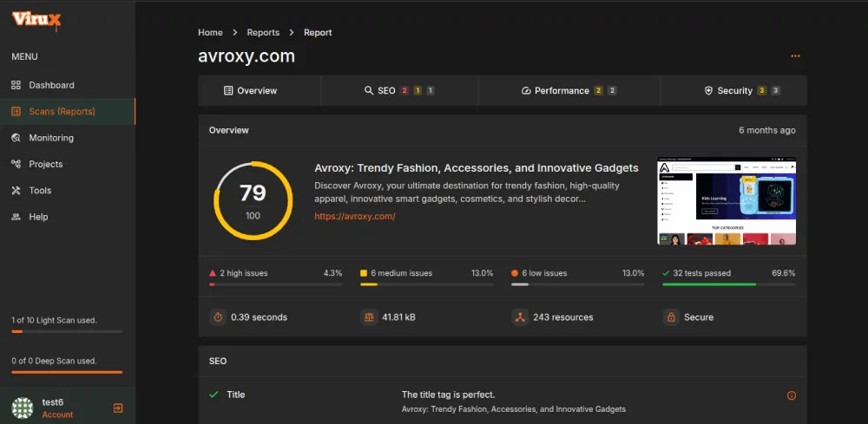Click the ViruX logo
The width and height of the screenshot is (868, 424).
click(36, 21)
